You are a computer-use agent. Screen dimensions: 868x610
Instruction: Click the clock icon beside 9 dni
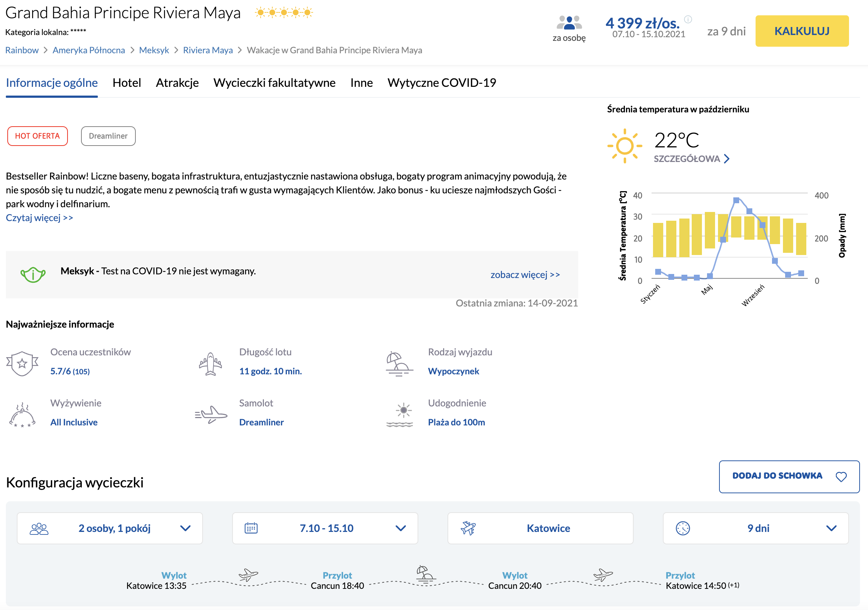coord(683,528)
